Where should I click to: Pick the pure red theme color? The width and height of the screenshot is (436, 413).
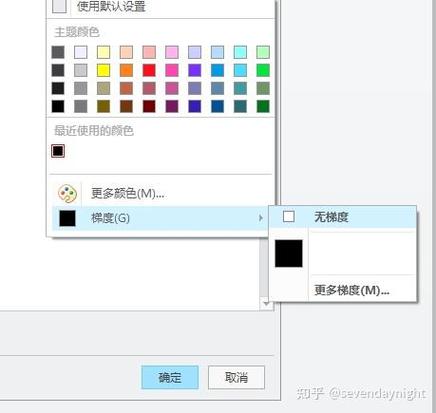(x=149, y=70)
